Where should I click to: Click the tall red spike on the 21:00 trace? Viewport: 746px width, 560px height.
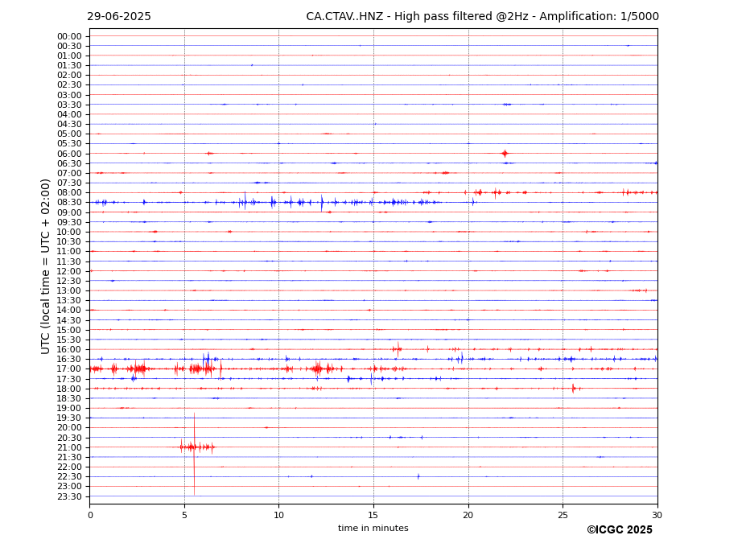pyautogui.click(x=194, y=454)
